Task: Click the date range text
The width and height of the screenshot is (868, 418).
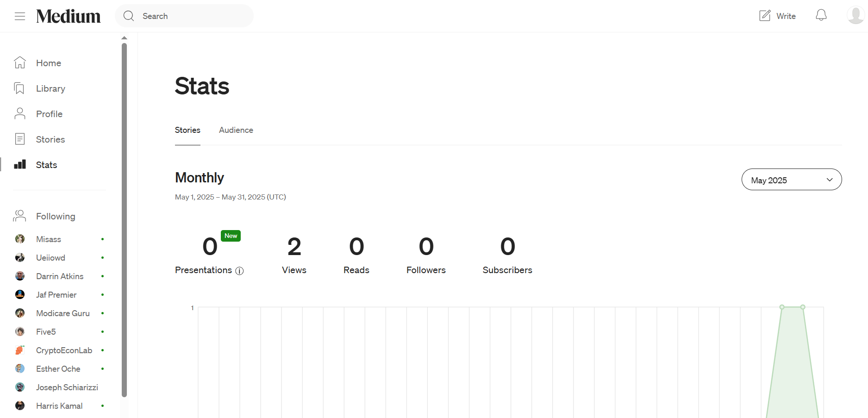Action: click(x=231, y=197)
